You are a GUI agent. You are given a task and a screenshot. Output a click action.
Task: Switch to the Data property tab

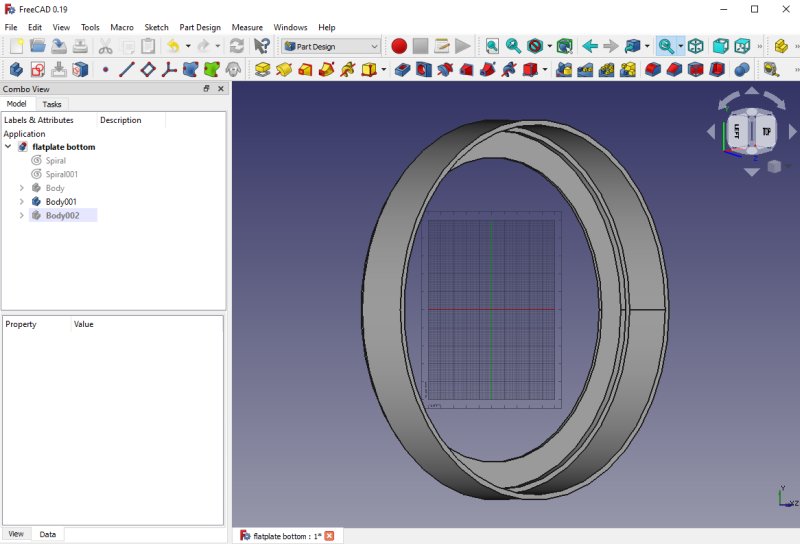pos(47,534)
